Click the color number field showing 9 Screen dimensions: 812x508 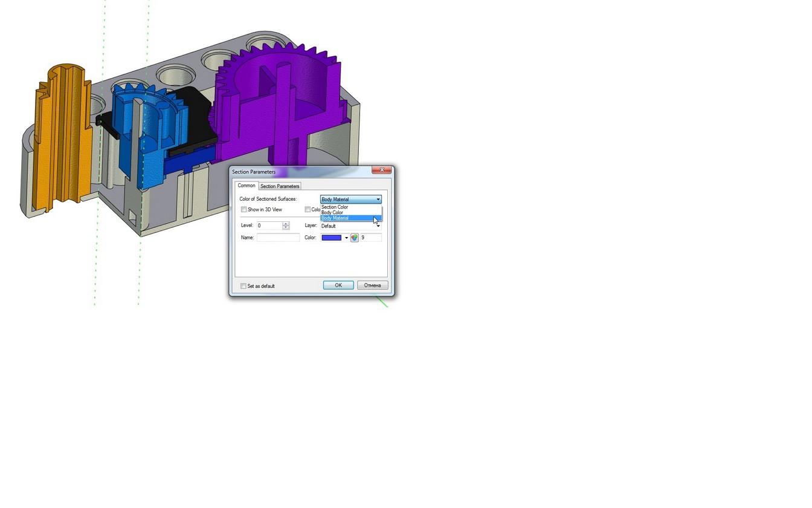(370, 238)
